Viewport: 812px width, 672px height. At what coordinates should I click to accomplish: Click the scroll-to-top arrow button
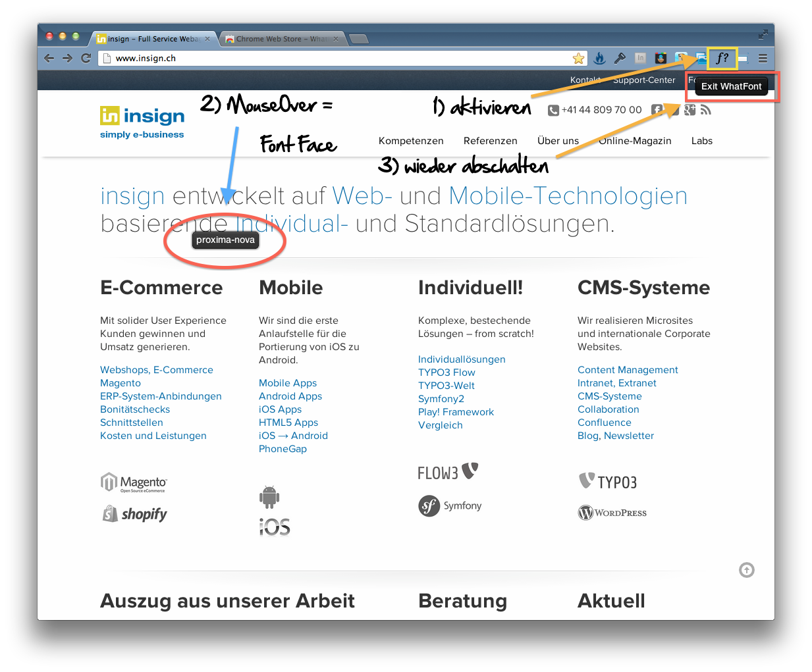(x=747, y=570)
